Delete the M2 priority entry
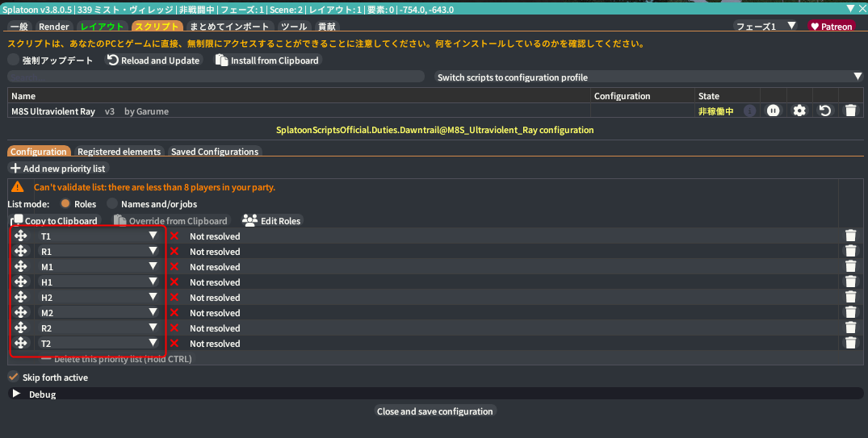Viewport: 868px width, 438px height. tap(851, 312)
